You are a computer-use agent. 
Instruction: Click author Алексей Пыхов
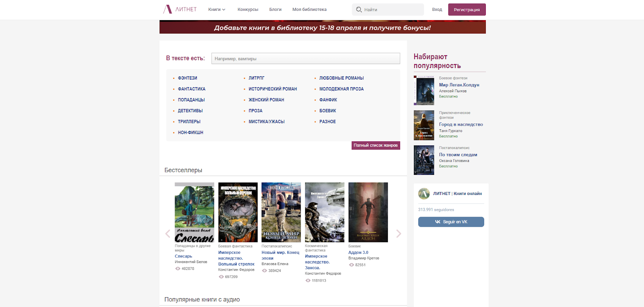(x=453, y=91)
